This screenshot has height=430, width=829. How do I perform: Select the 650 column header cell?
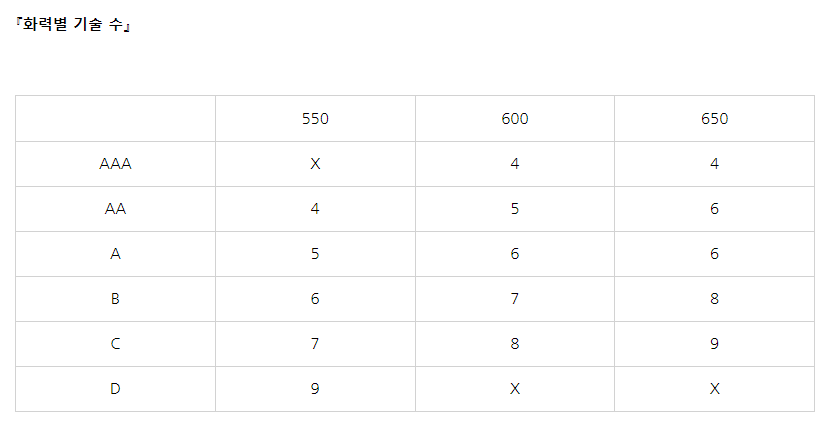pyautogui.click(x=715, y=119)
